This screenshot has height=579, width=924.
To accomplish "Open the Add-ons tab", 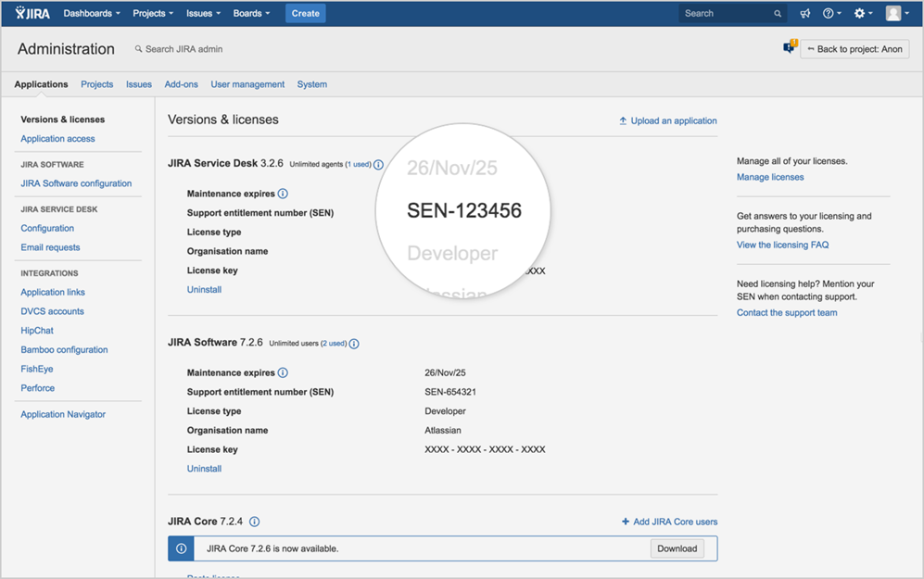I will click(x=181, y=84).
